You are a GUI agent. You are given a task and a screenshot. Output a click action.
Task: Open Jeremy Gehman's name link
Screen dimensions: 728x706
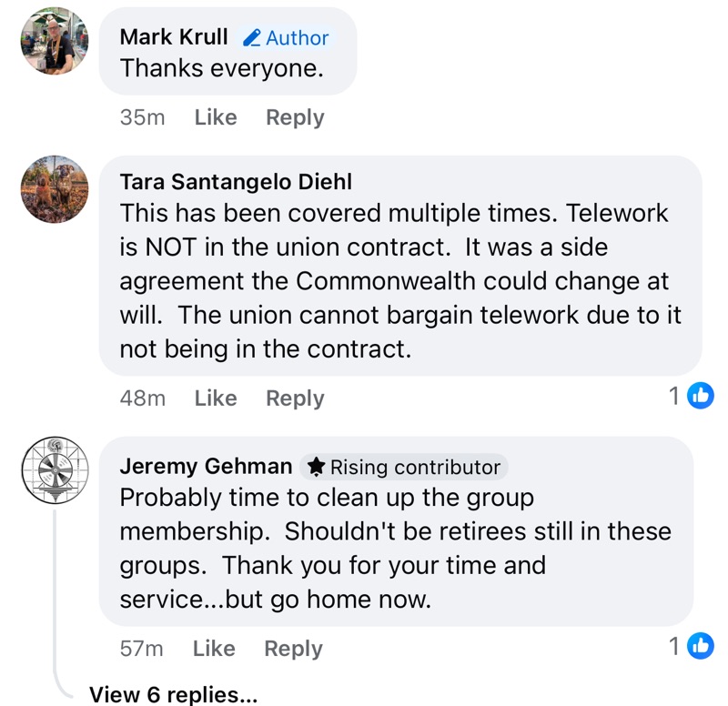coord(206,467)
